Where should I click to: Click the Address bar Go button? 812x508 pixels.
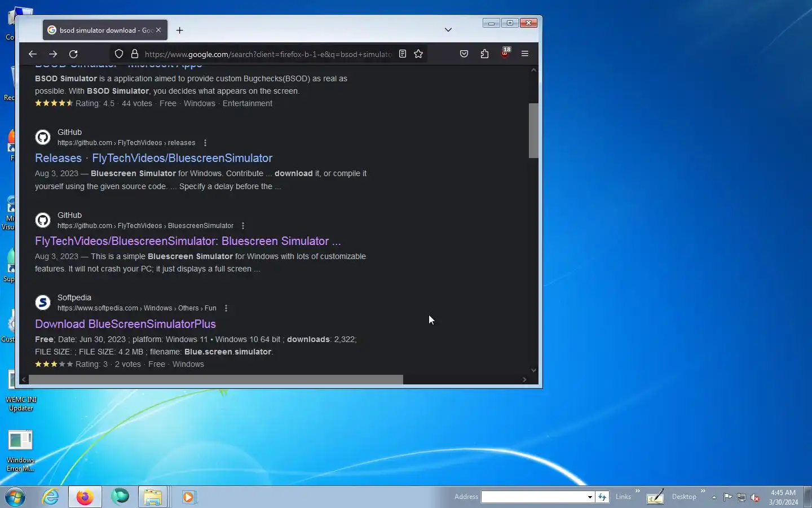602,497
